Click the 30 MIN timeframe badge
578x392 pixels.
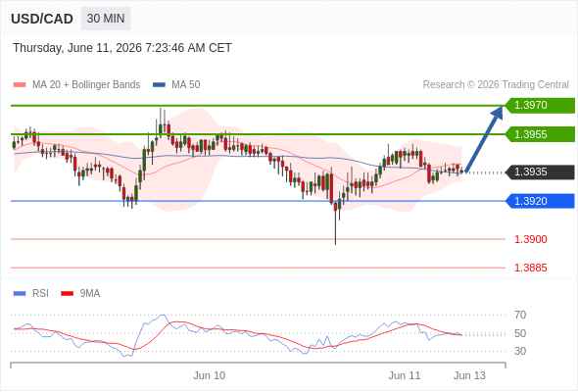tap(106, 19)
